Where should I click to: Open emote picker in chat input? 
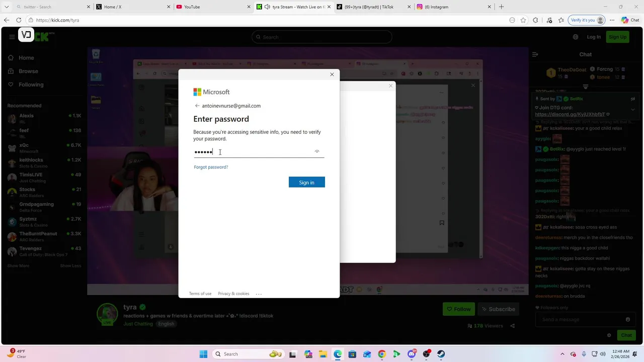click(628, 319)
